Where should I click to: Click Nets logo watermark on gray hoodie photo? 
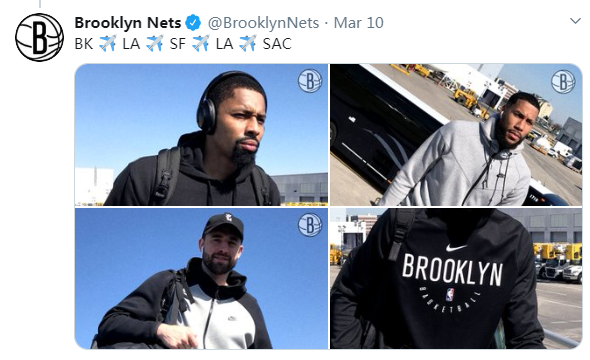click(563, 82)
